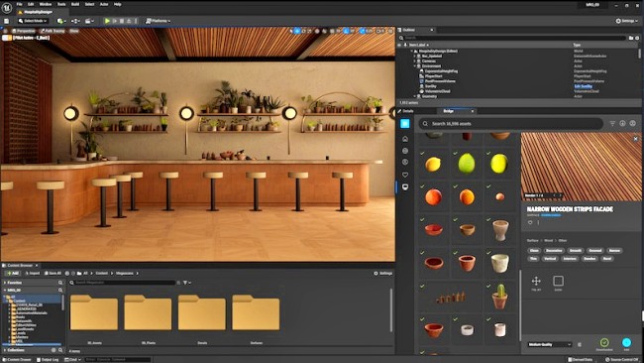Open Outliner settings gear
The image size is (644, 363).
pyautogui.click(x=637, y=38)
